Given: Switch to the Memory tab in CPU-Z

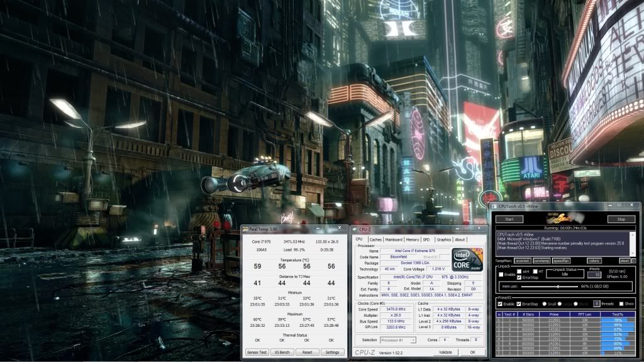Looking at the screenshot, I should pos(413,239).
